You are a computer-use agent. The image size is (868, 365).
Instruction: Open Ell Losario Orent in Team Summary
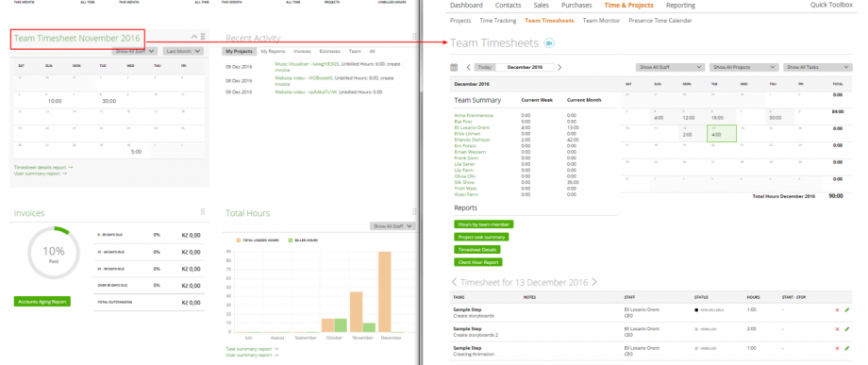472,127
